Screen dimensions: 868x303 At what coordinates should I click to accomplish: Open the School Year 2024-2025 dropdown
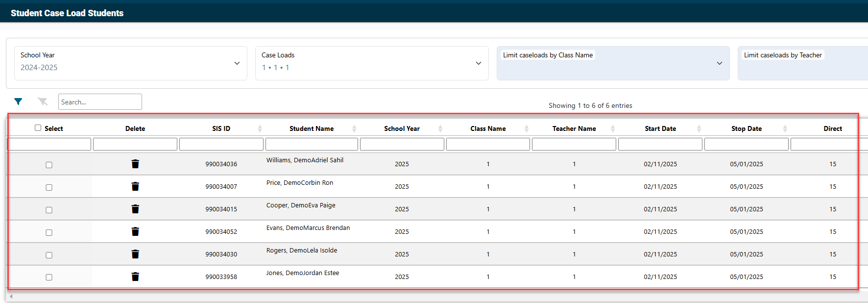tap(131, 63)
